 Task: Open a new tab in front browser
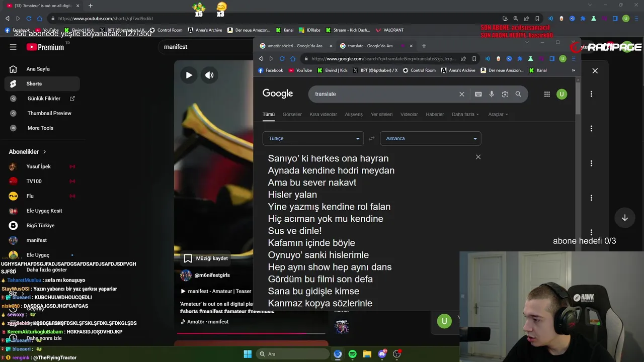[424, 46]
